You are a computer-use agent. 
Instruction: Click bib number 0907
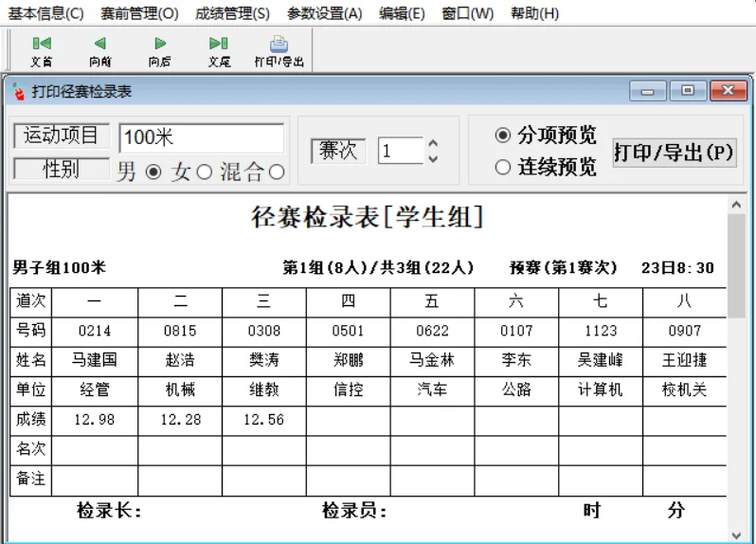685,331
